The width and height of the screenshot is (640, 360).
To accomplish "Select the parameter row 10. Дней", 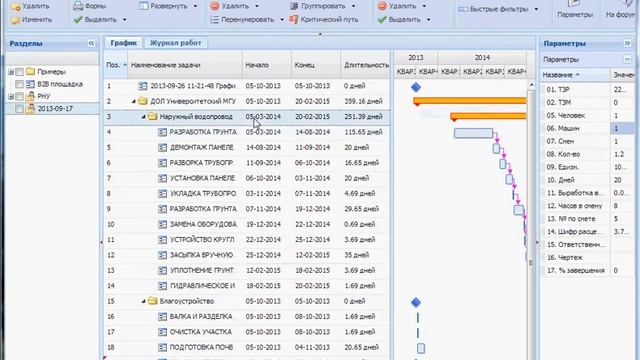I will point(587,180).
